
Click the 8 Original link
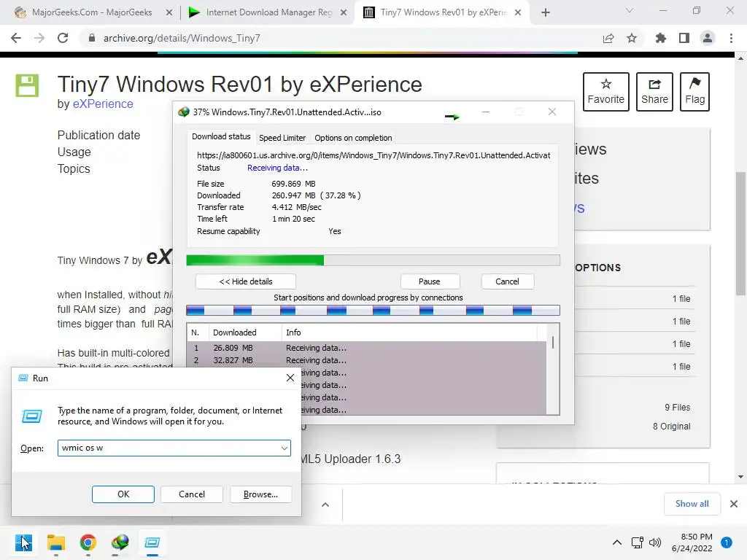tap(671, 426)
